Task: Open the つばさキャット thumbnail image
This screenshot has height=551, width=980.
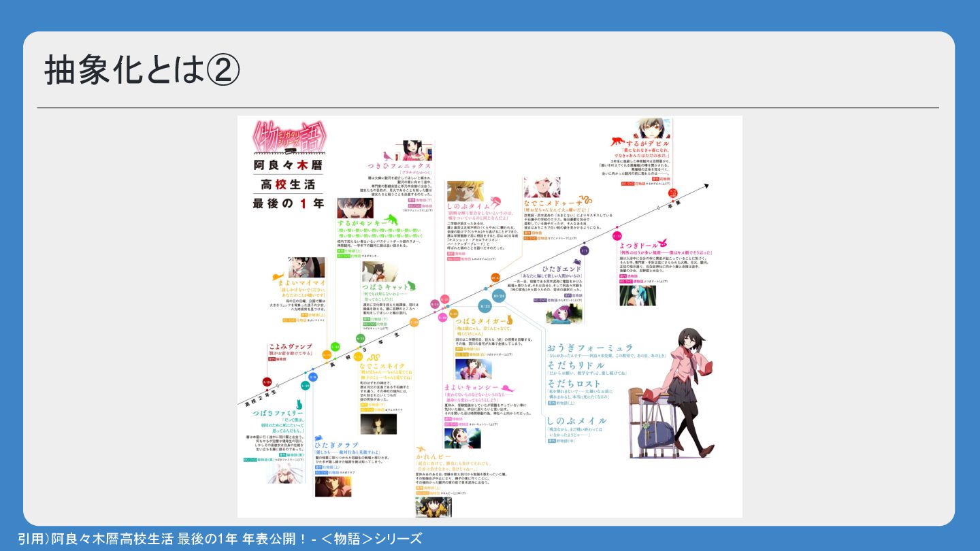Action: point(378,271)
